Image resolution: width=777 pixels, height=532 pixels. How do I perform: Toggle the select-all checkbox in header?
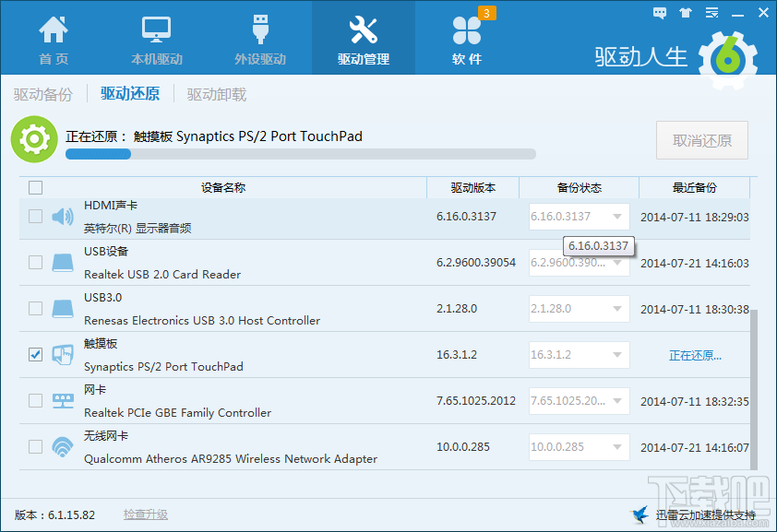click(x=35, y=187)
